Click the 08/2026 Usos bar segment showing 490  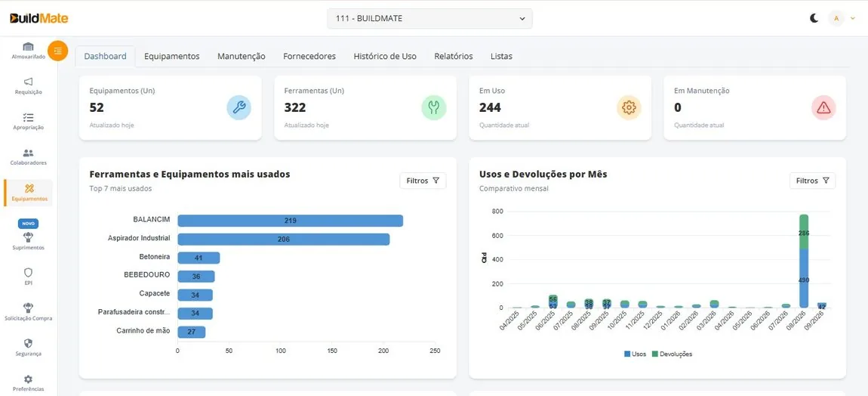(804, 278)
